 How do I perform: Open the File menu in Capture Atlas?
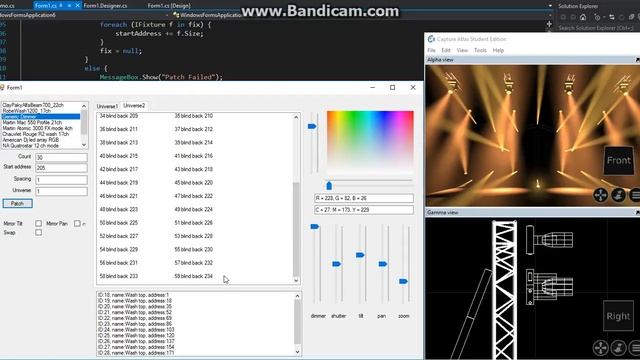click(x=431, y=50)
